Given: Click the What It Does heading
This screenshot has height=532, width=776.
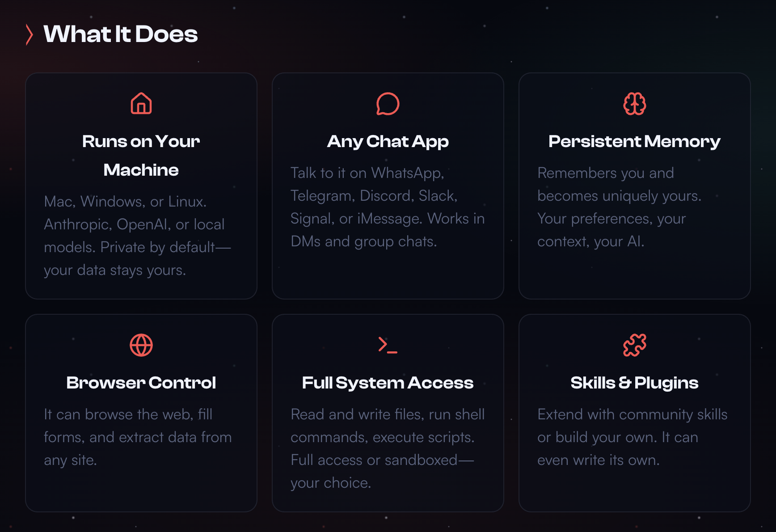Looking at the screenshot, I should click(121, 34).
